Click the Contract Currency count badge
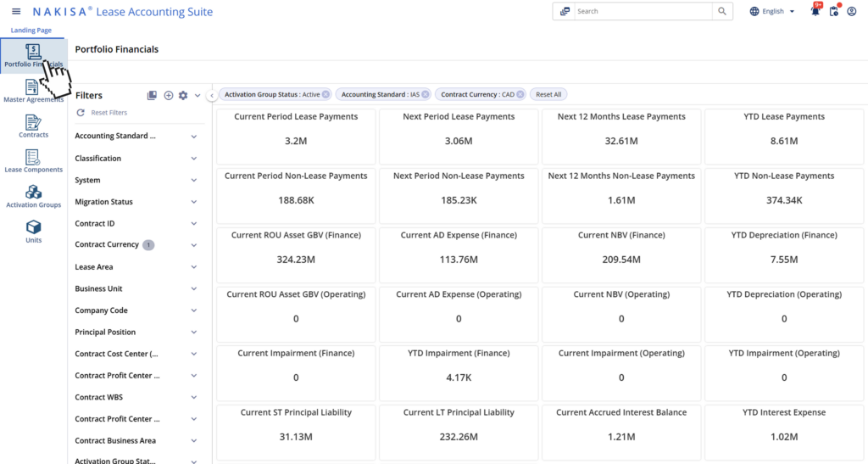This screenshot has height=464, width=868. [x=148, y=245]
